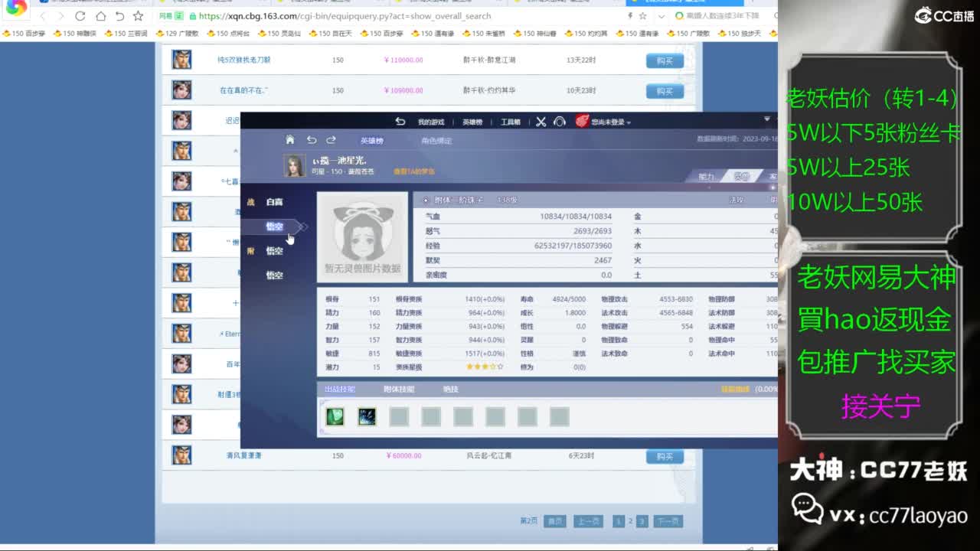Open 英雄榜 in the overlay top bar

[473, 122]
